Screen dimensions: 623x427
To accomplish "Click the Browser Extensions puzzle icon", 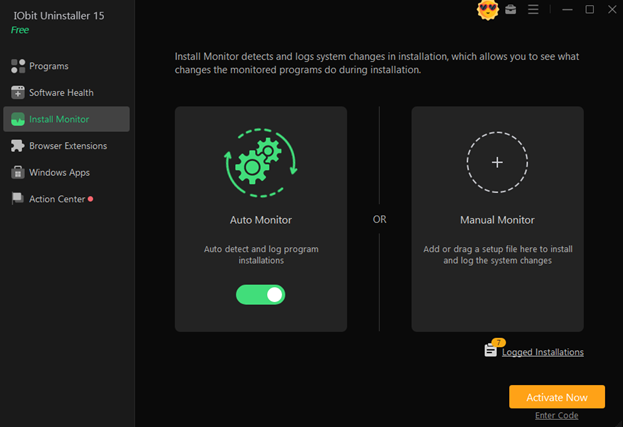I will (18, 146).
